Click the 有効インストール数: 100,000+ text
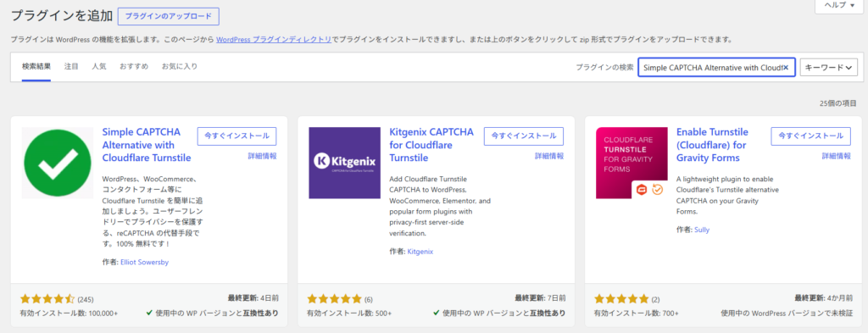 [x=70, y=313]
